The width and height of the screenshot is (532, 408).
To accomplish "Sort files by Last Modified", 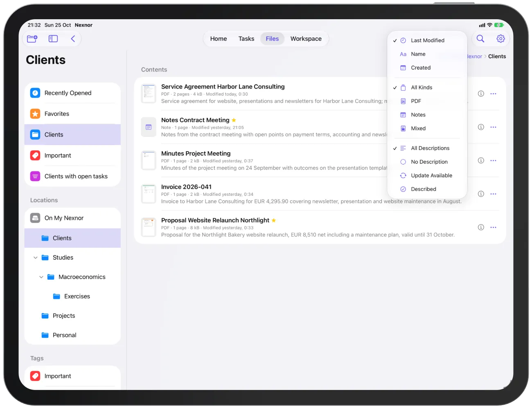I will (x=427, y=40).
